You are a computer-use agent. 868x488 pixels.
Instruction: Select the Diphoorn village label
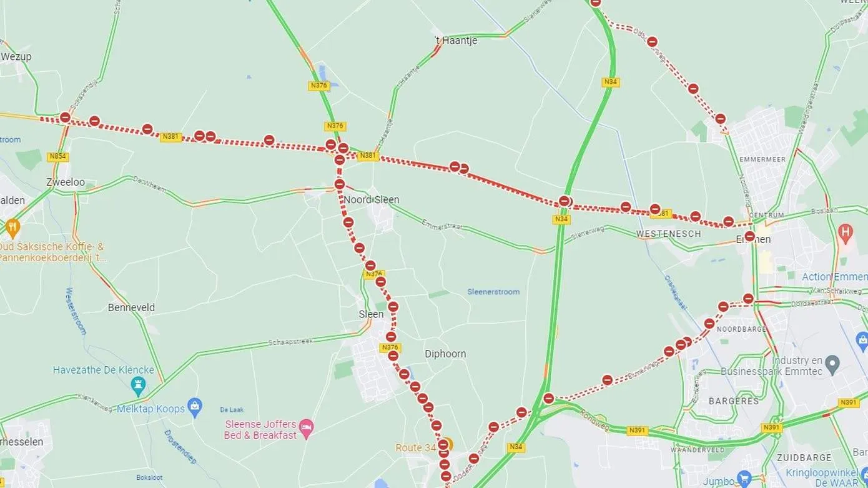pyautogui.click(x=445, y=354)
